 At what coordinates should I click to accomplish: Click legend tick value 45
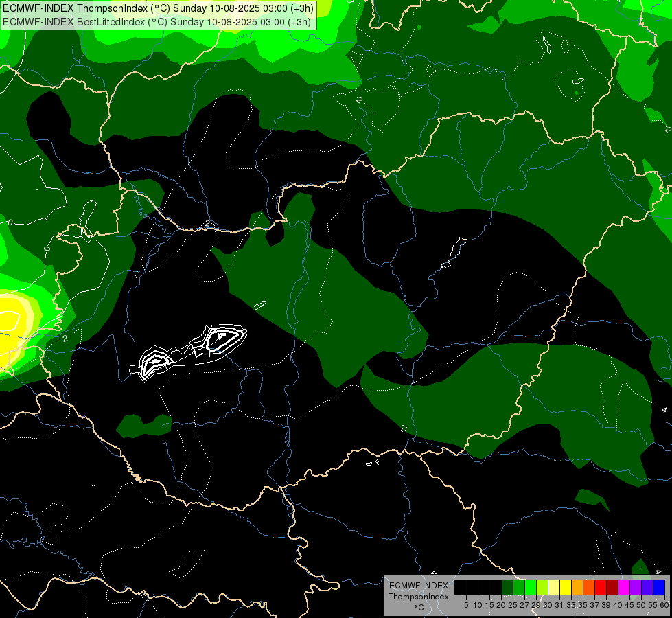pos(629,605)
